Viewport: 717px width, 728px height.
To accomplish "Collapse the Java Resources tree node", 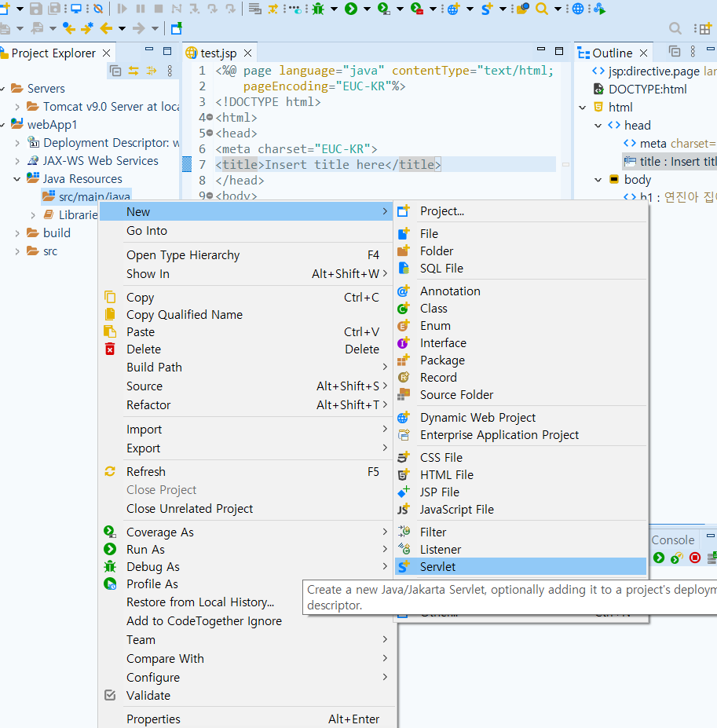I will pos(17,179).
